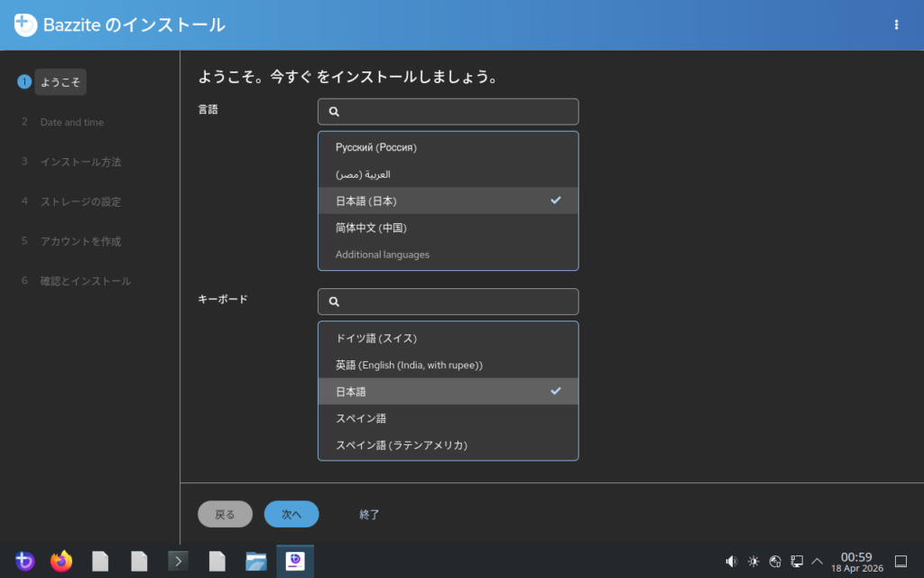
Task: Select 日本語 (日本) language option
Action: (448, 200)
